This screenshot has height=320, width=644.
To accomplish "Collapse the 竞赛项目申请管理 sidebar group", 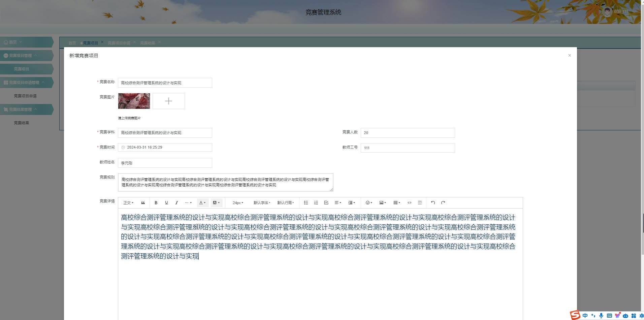I will [x=26, y=83].
